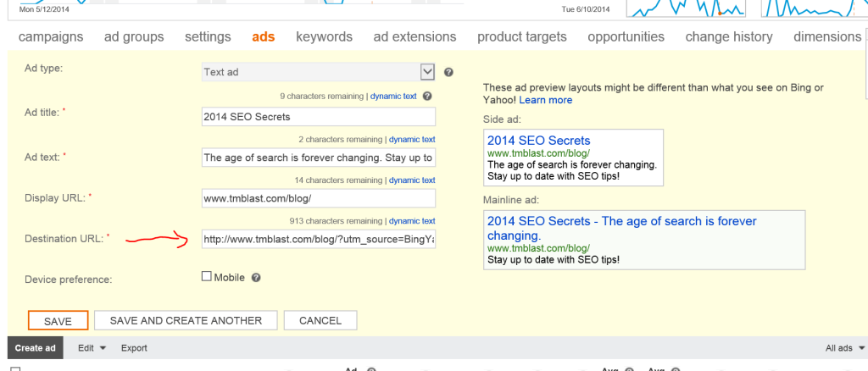Click the Export button
The height and width of the screenshot is (371, 868).
click(134, 348)
